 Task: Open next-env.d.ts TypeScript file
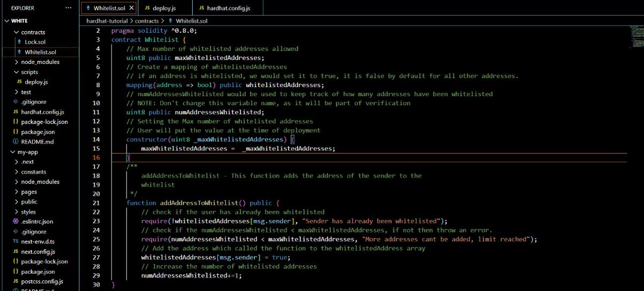click(x=39, y=242)
